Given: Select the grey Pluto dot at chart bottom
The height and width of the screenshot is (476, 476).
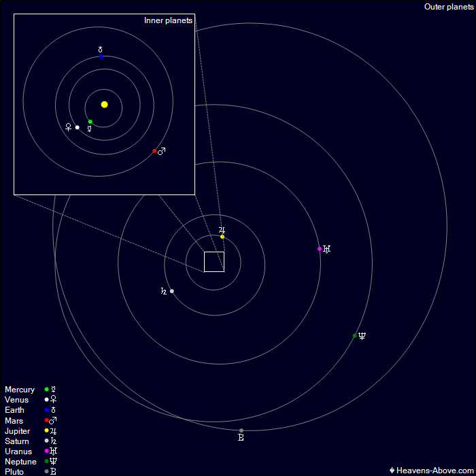Looking at the screenshot, I should (x=241, y=430).
